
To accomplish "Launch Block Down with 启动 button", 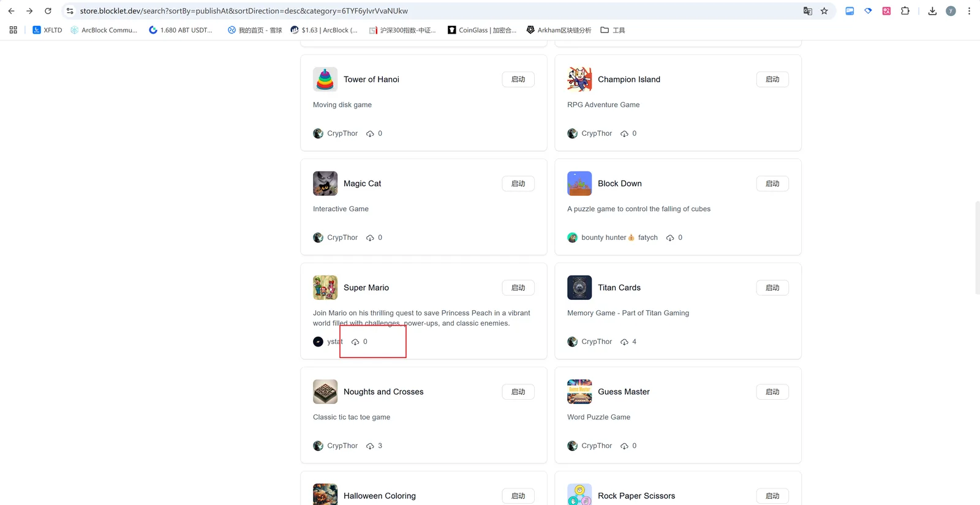I will [772, 184].
